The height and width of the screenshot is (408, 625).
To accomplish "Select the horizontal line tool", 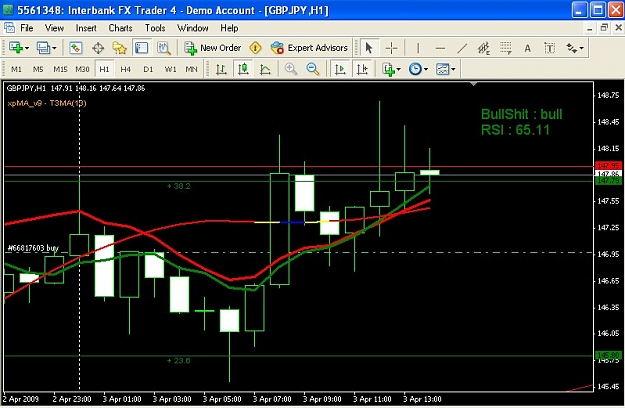I will click(440, 48).
